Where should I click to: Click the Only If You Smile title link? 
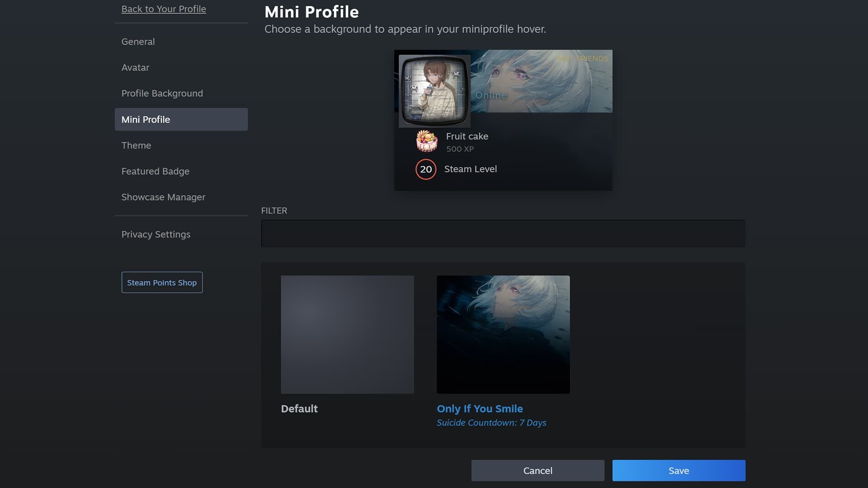[480, 408]
